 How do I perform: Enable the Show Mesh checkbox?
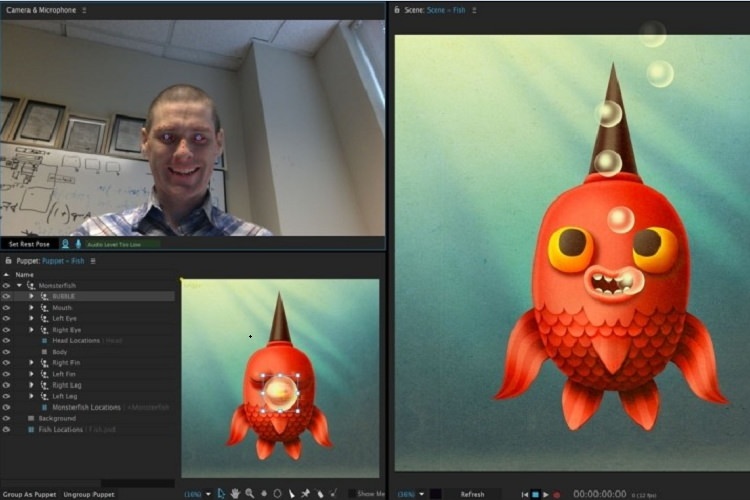coord(352,493)
